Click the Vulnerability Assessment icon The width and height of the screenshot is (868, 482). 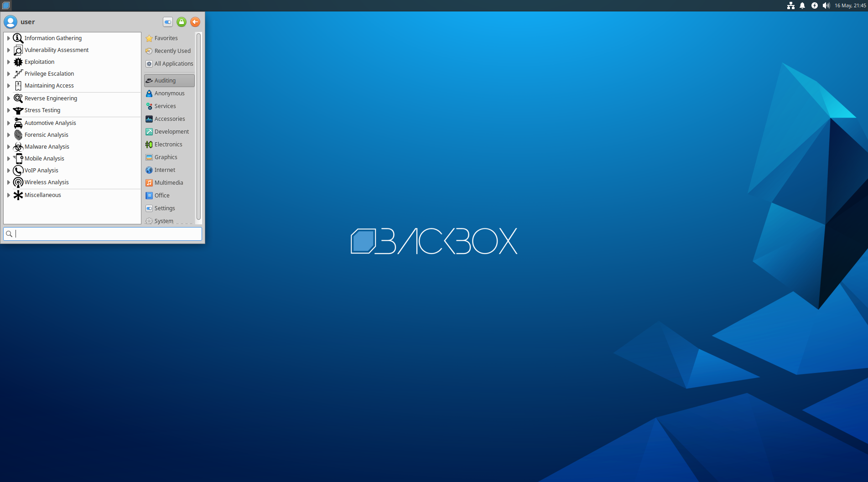(18, 50)
